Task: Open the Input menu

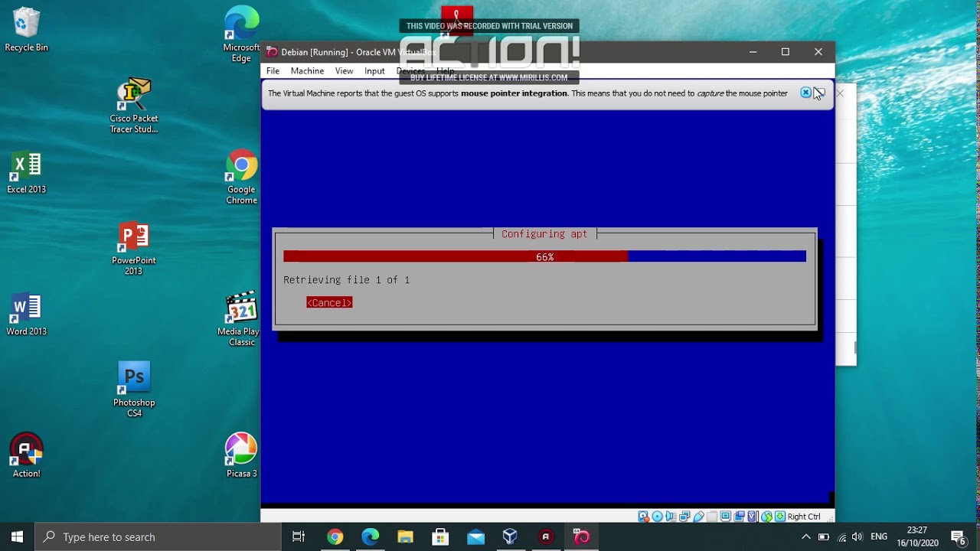Action: pos(374,71)
